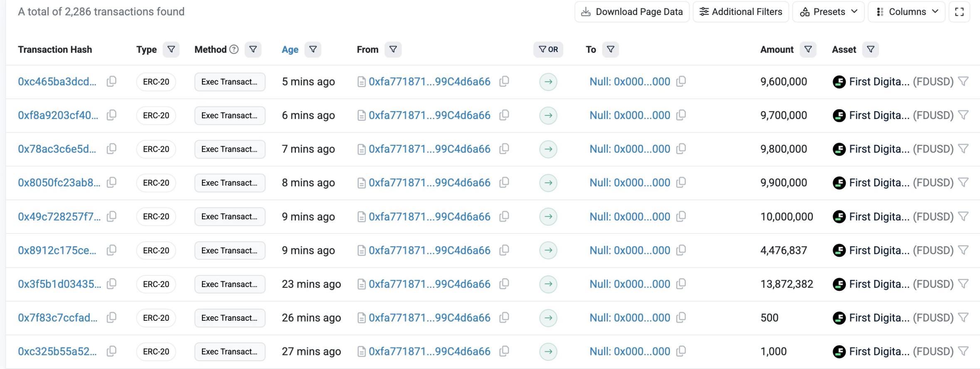Click the Method help question icon
The image size is (980, 369).
click(x=234, y=50)
